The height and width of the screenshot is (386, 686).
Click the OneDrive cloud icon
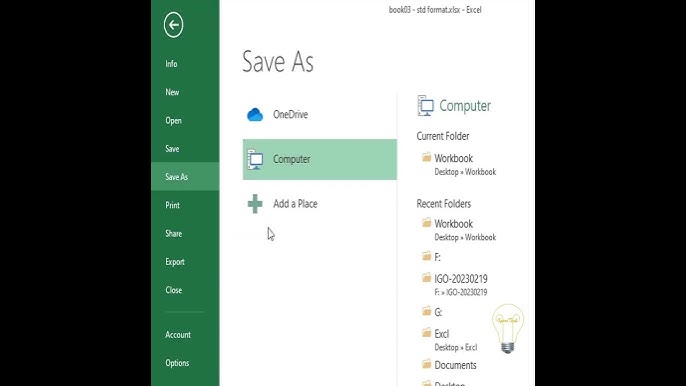[x=255, y=115]
